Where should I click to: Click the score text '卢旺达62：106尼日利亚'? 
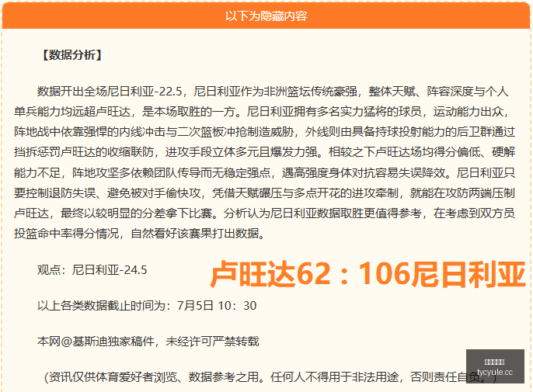tap(368, 274)
